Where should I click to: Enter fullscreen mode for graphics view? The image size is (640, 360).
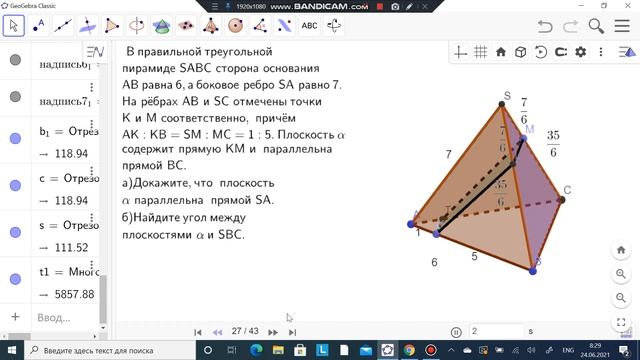pyautogui.click(x=621, y=322)
